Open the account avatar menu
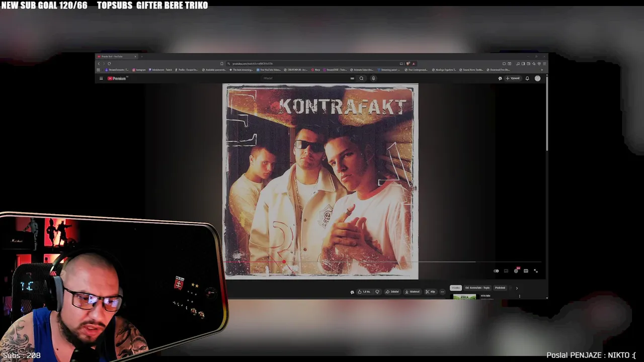This screenshot has width=644, height=362. pos(537,78)
